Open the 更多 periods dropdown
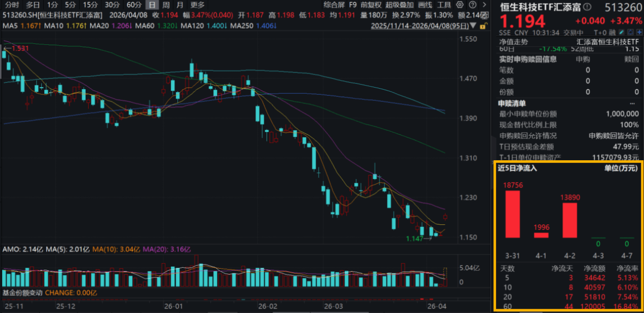The width and height of the screenshot is (644, 313). pos(198,4)
